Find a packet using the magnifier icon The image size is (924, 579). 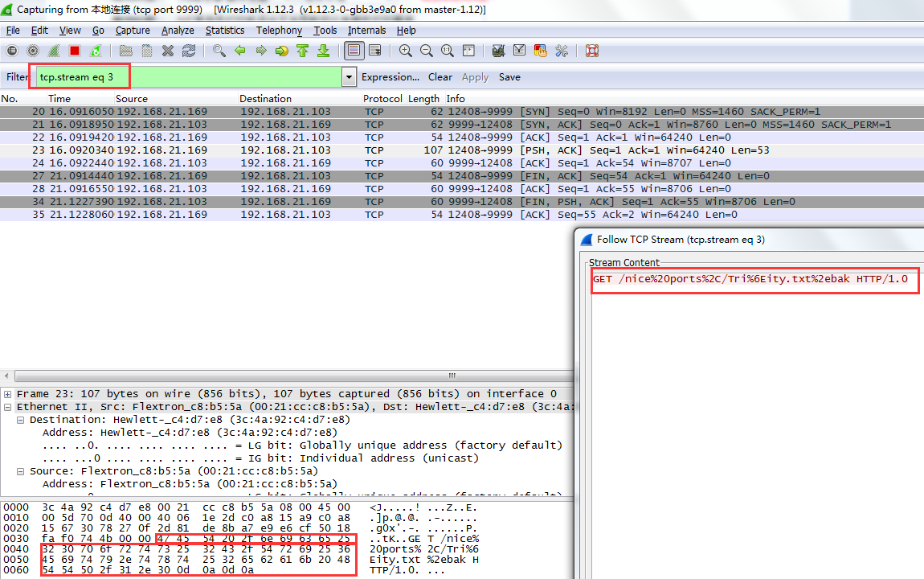pyautogui.click(x=219, y=51)
